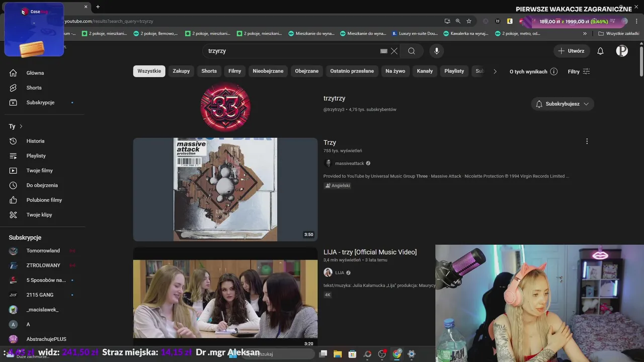Screen dimensions: 644x362
Task: Select the Obejrzane filter chip
Action: [306, 71]
